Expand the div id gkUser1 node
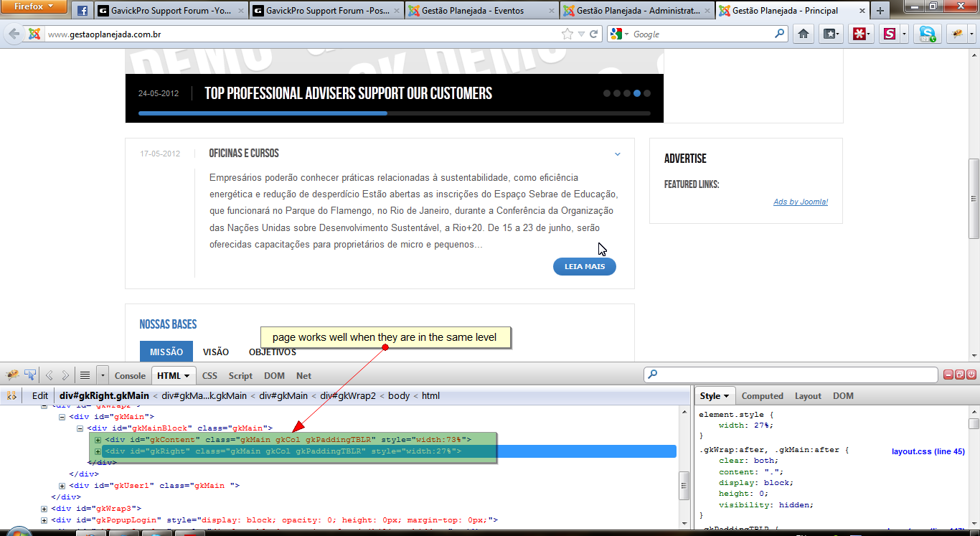 62,486
